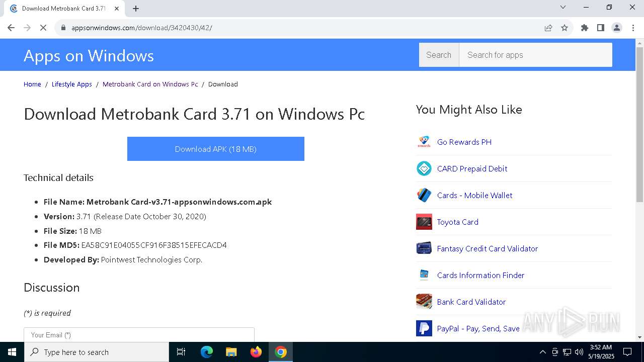Focus the Search for apps field
The image size is (644, 362).
point(535,55)
